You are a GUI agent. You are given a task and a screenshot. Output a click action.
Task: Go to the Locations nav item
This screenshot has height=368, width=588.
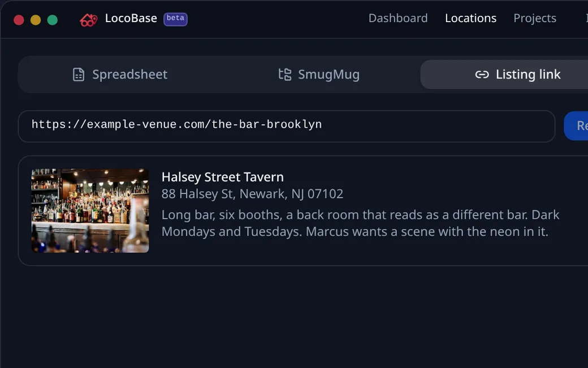(x=470, y=18)
